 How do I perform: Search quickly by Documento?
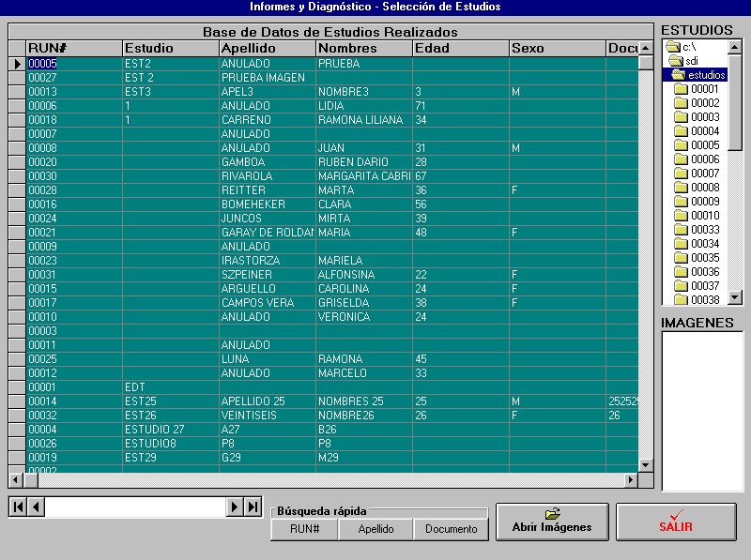[x=451, y=529]
